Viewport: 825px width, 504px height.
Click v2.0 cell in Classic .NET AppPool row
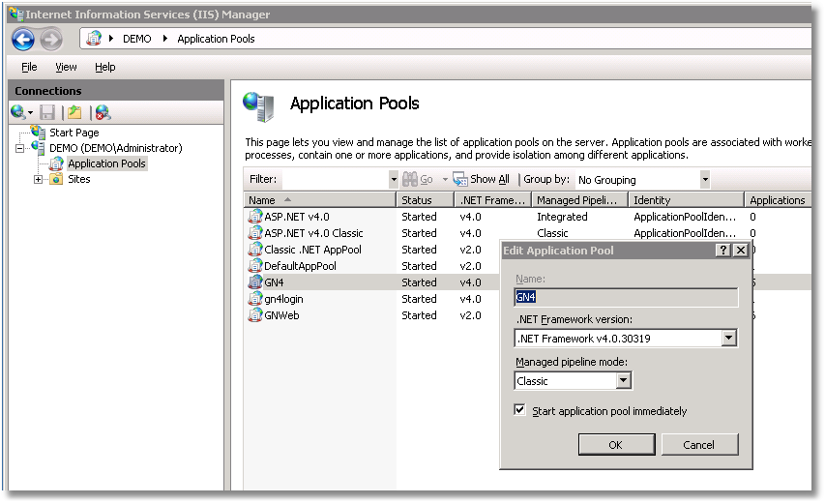[470, 250]
